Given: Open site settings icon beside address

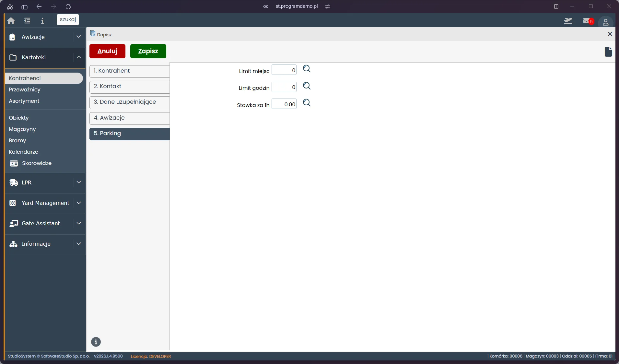Looking at the screenshot, I should click(x=328, y=6).
